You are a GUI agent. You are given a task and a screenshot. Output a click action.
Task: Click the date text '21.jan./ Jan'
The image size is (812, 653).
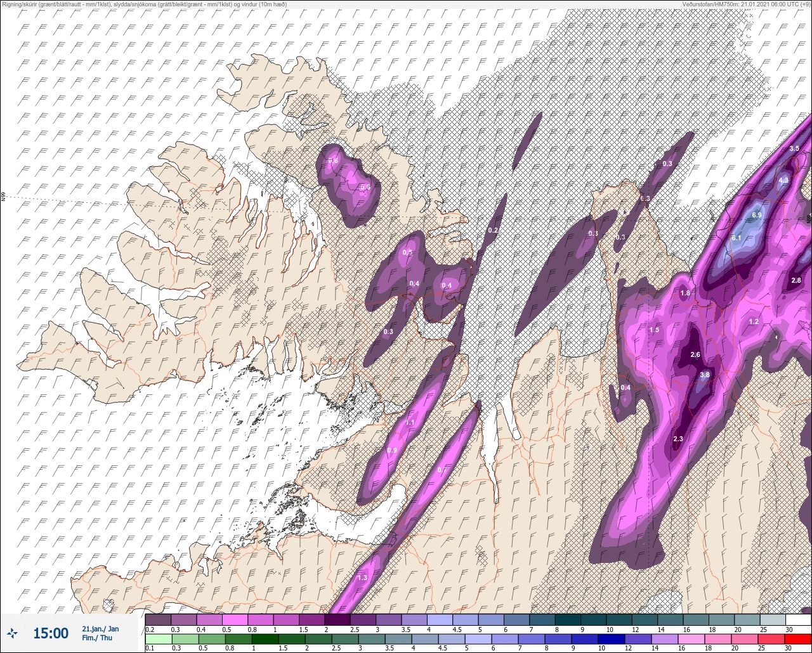[x=100, y=629]
